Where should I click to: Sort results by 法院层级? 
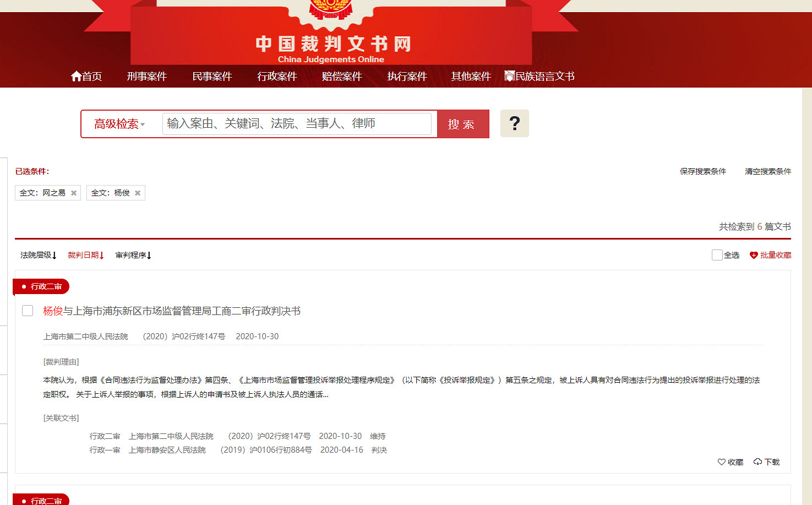click(x=38, y=255)
